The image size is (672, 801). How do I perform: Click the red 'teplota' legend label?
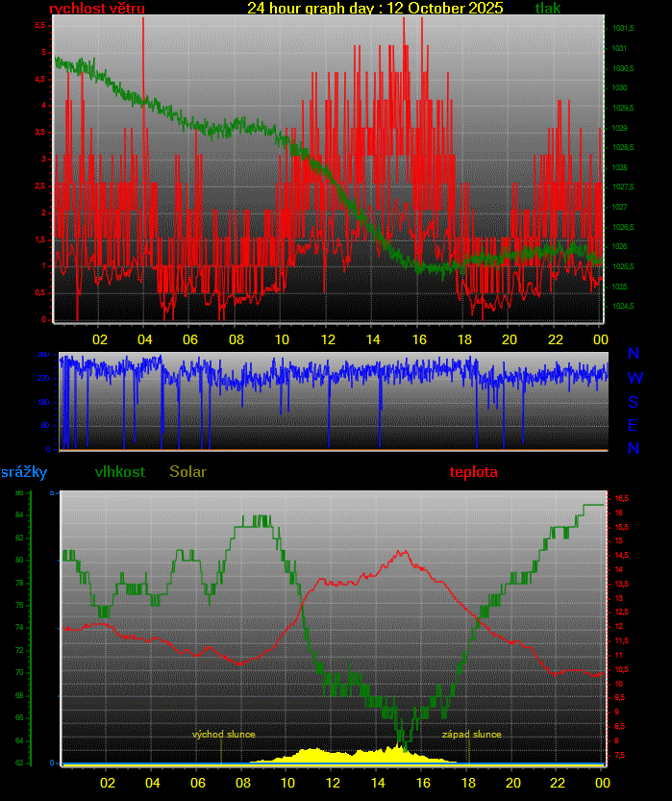pos(474,472)
